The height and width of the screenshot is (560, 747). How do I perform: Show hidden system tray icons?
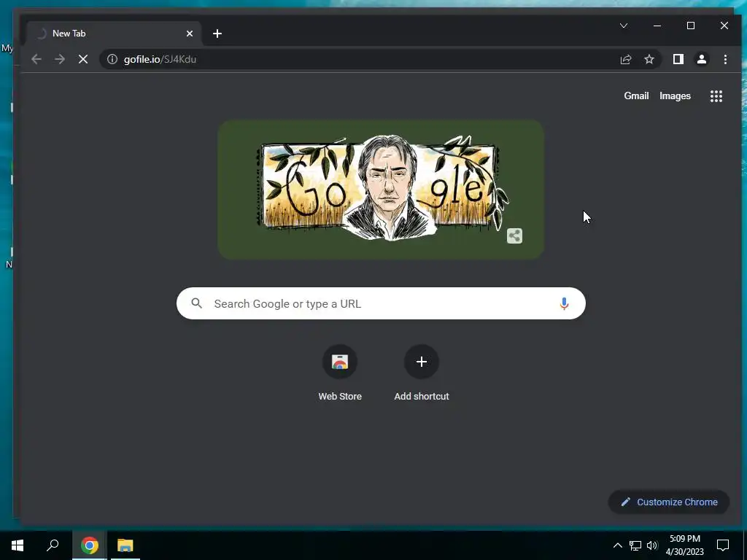coord(617,545)
